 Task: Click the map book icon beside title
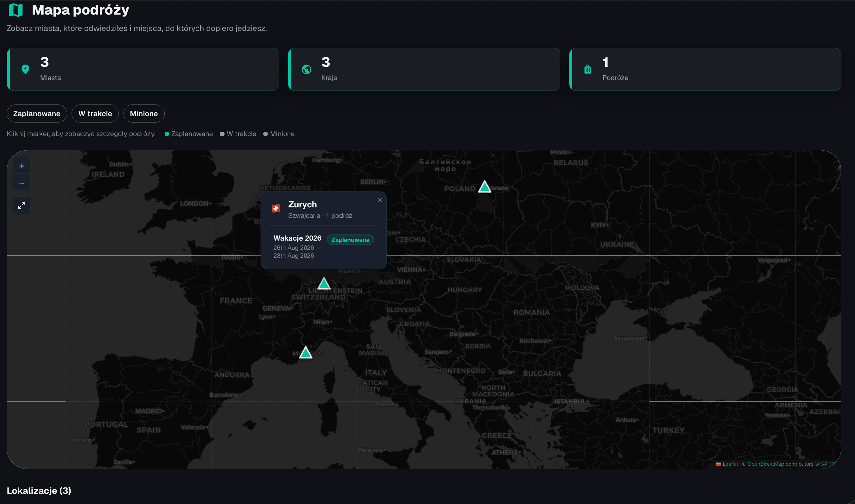click(x=16, y=10)
